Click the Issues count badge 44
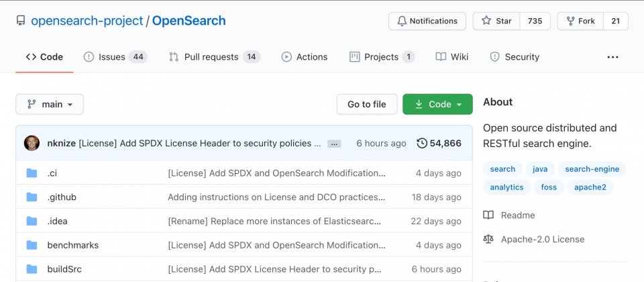Viewport: 644px width, 282px height. (138, 57)
